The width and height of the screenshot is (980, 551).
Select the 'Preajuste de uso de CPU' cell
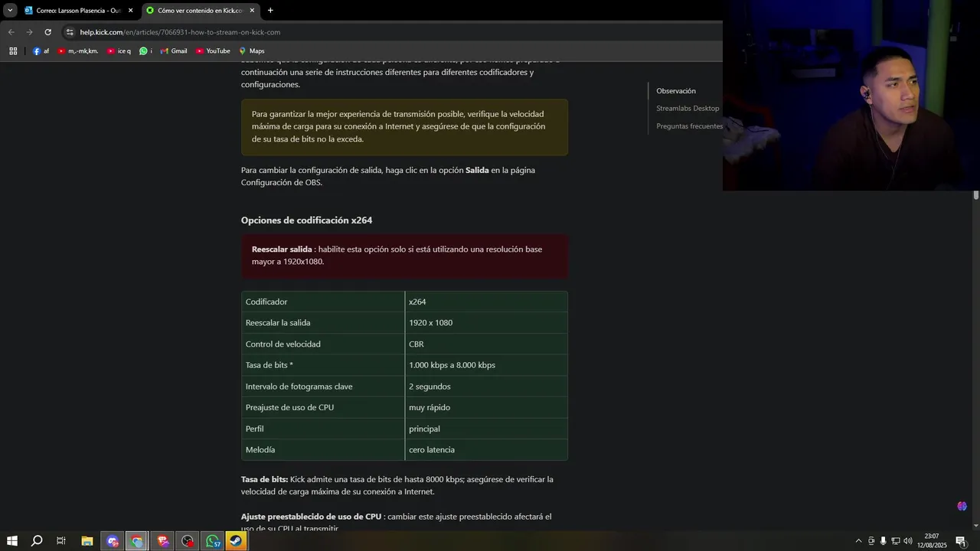coord(323,408)
